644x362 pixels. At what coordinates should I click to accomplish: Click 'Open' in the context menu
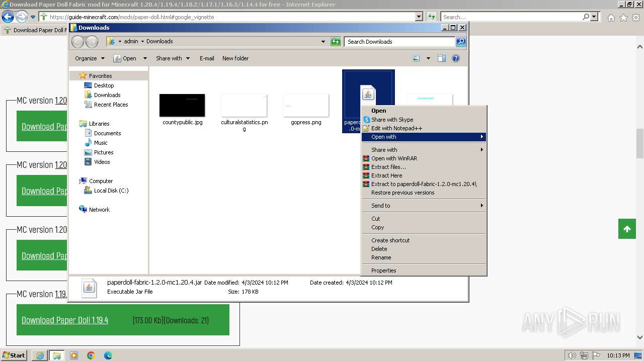pos(424,111)
